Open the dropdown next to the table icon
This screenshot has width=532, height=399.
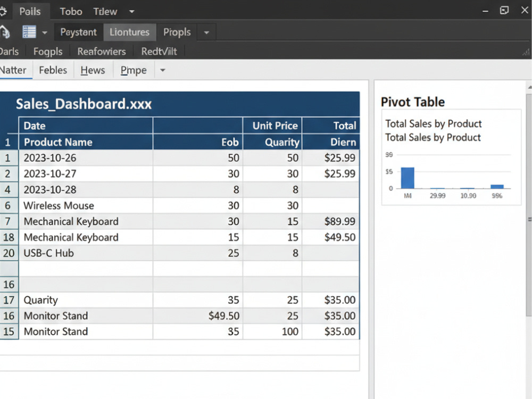45,32
